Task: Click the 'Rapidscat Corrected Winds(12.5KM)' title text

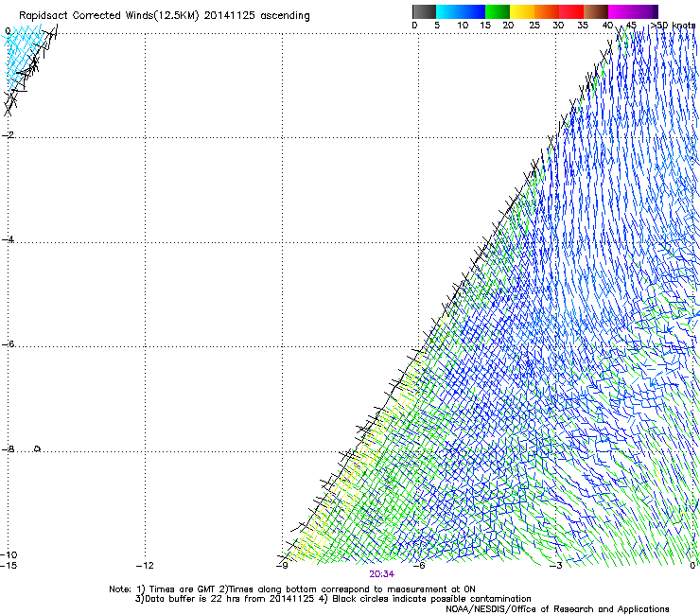Action: (109, 16)
